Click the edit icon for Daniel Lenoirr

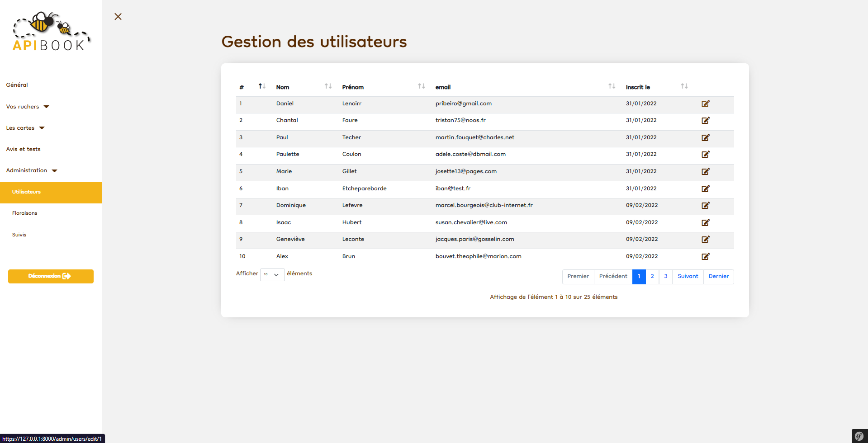pos(705,104)
